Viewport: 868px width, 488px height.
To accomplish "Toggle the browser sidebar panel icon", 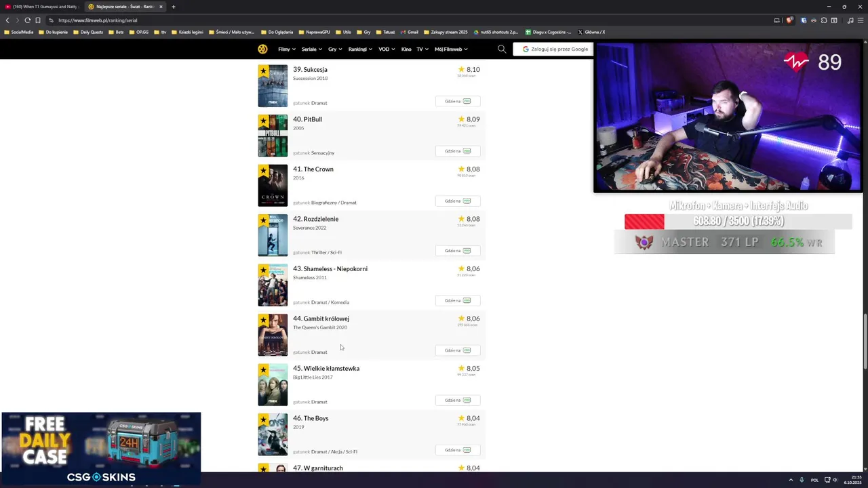I will tap(834, 20).
